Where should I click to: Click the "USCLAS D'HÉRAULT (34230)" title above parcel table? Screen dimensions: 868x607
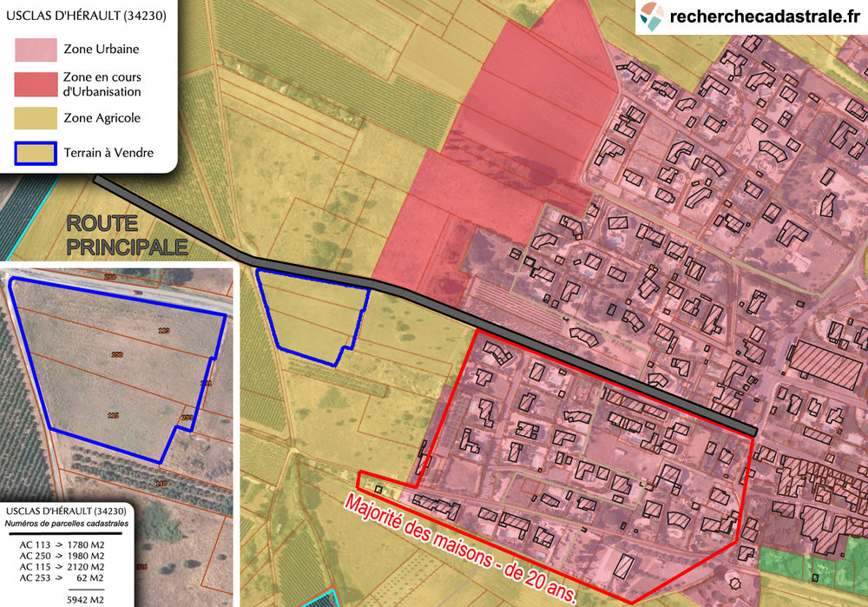click(x=66, y=511)
